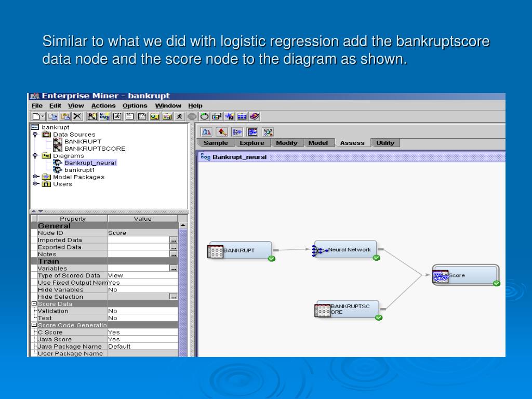532x399 pixels.
Task: Click the Paste toolbar icon
Action: (65, 116)
